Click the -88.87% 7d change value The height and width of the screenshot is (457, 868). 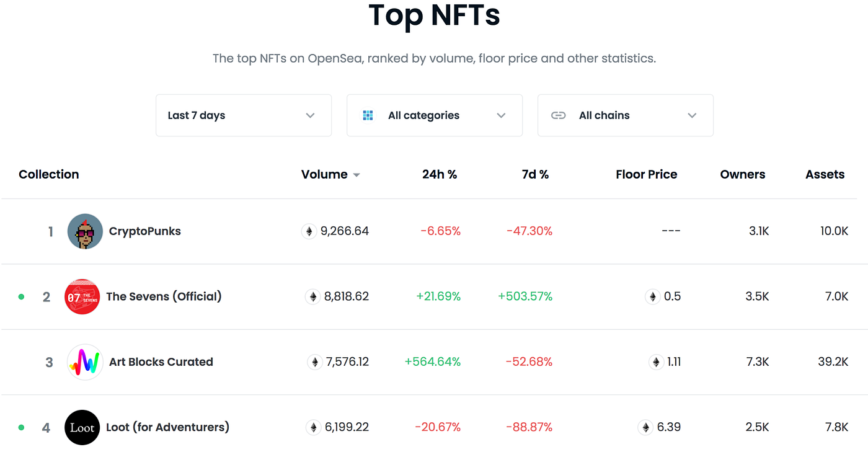(529, 427)
